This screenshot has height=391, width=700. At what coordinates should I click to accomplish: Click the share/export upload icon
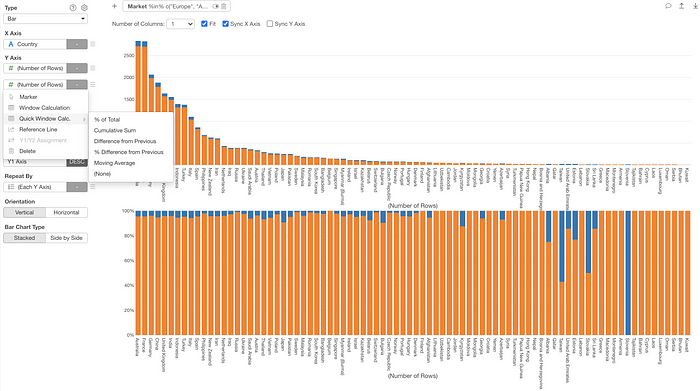click(x=682, y=6)
